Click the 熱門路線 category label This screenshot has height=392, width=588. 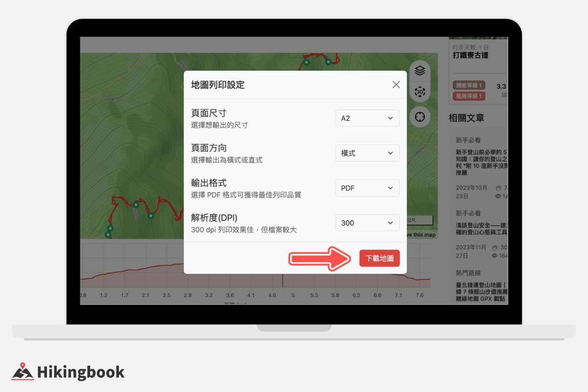(468, 273)
